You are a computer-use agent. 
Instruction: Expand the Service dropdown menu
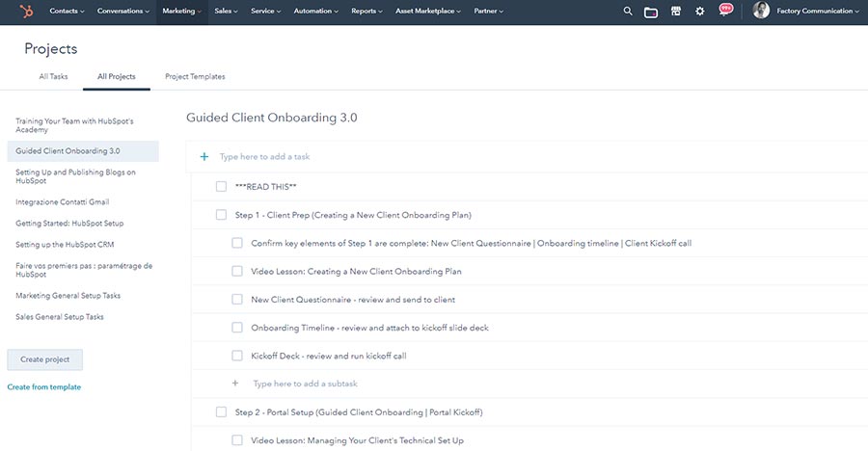click(266, 11)
